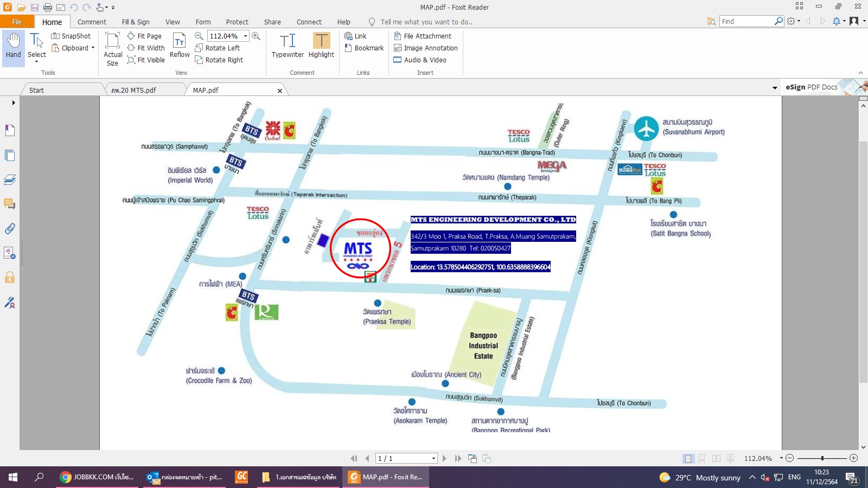The image size is (868, 488).
Task: Add a Bookmark
Action: (364, 48)
